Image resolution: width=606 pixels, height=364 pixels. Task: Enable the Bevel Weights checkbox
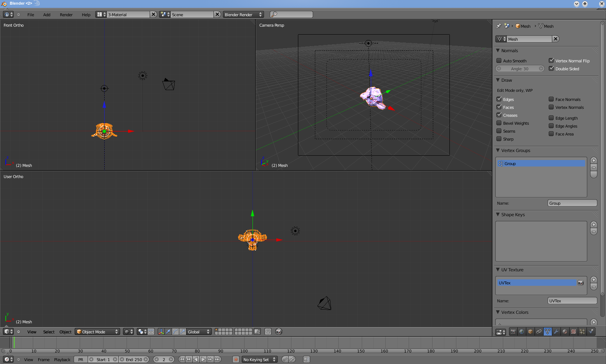point(499,123)
